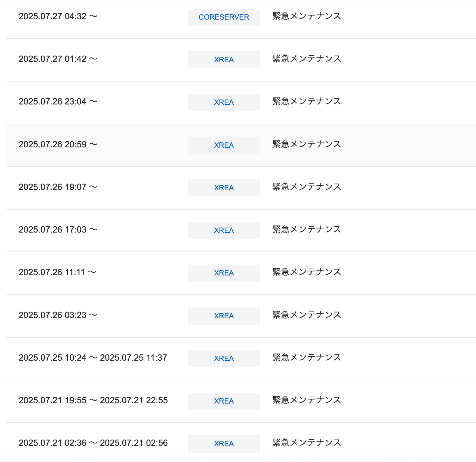Click the XREA tag on the 2025.07.26 20:59 row
Image resolution: width=476 pixels, height=462 pixels.
click(224, 145)
